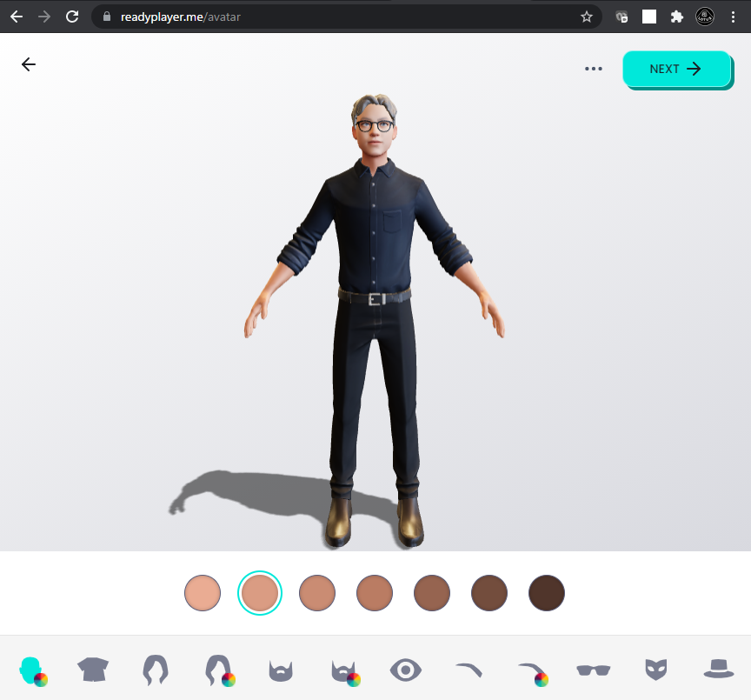Select the glasses category icon
The image size is (751, 700).
click(x=594, y=670)
